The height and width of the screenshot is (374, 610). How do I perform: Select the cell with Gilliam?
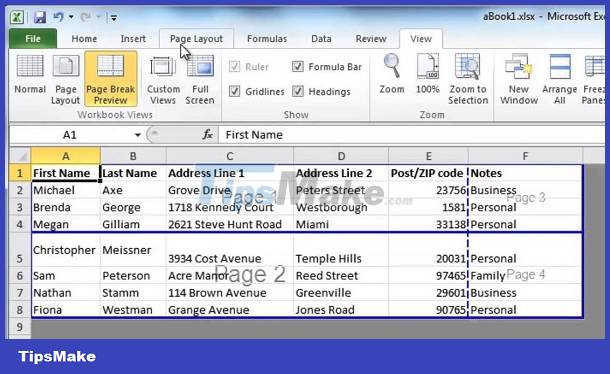click(133, 225)
